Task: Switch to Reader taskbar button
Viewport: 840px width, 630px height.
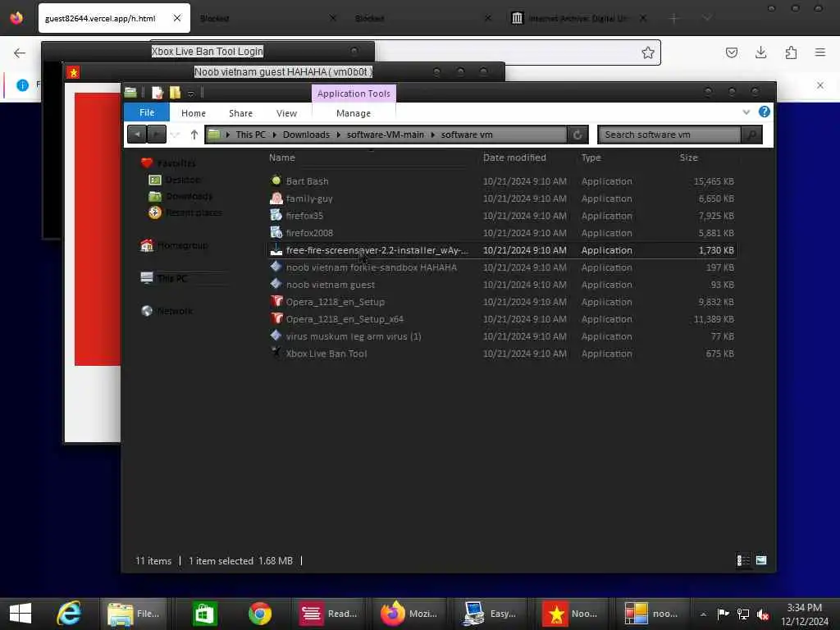Action: click(328, 614)
